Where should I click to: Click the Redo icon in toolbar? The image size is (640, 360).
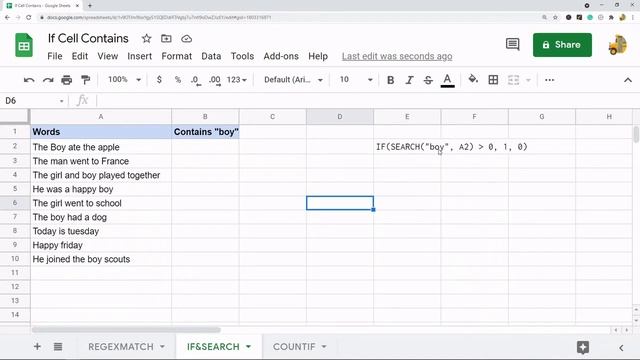pyautogui.click(x=48, y=80)
